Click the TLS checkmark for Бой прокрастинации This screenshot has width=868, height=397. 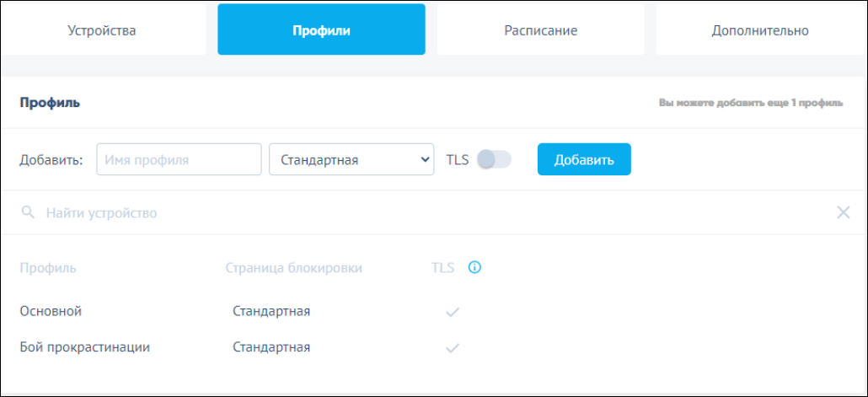[453, 347]
